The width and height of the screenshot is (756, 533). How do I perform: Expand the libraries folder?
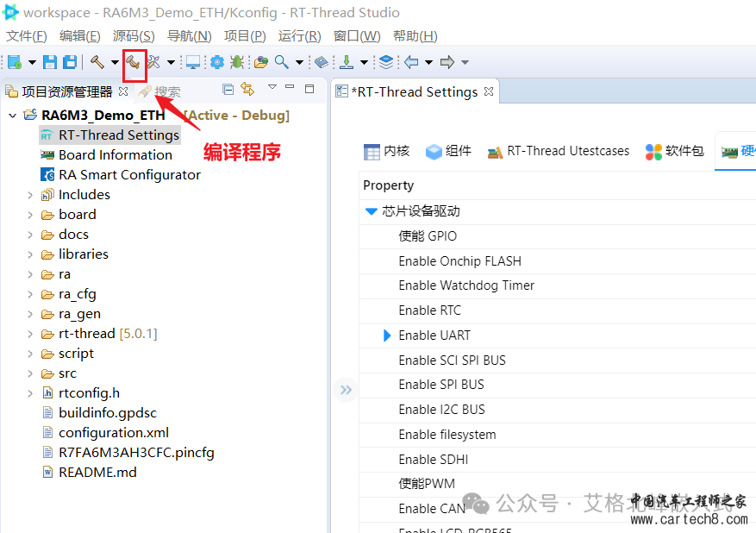[30, 254]
